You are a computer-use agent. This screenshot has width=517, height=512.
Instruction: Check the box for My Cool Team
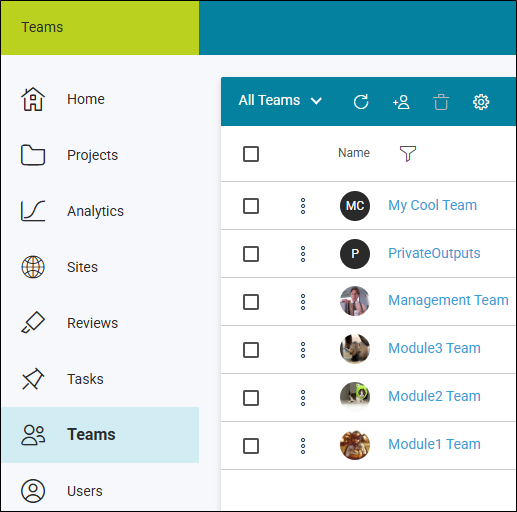[x=251, y=206]
